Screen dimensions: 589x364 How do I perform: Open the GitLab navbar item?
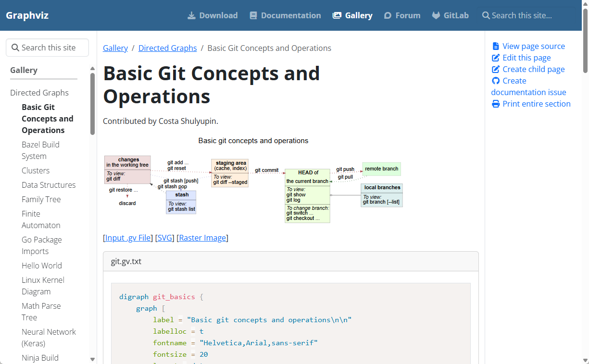coord(450,15)
